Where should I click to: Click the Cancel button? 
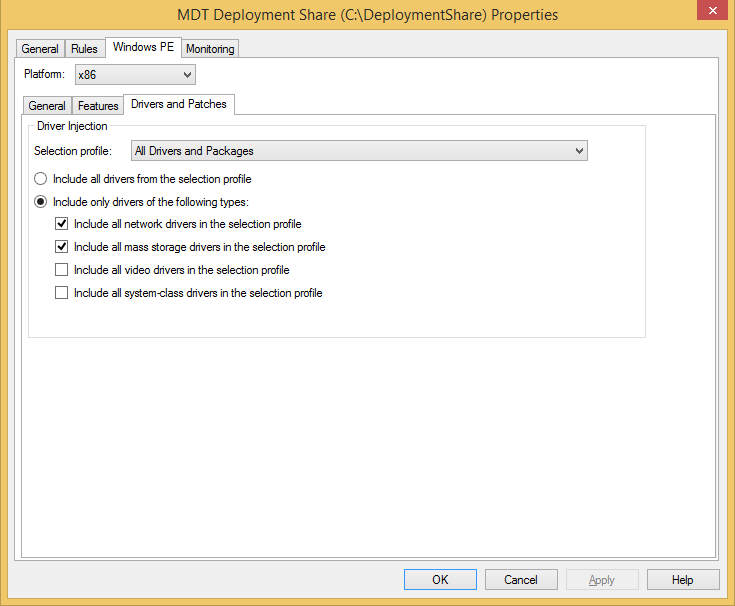(x=521, y=580)
